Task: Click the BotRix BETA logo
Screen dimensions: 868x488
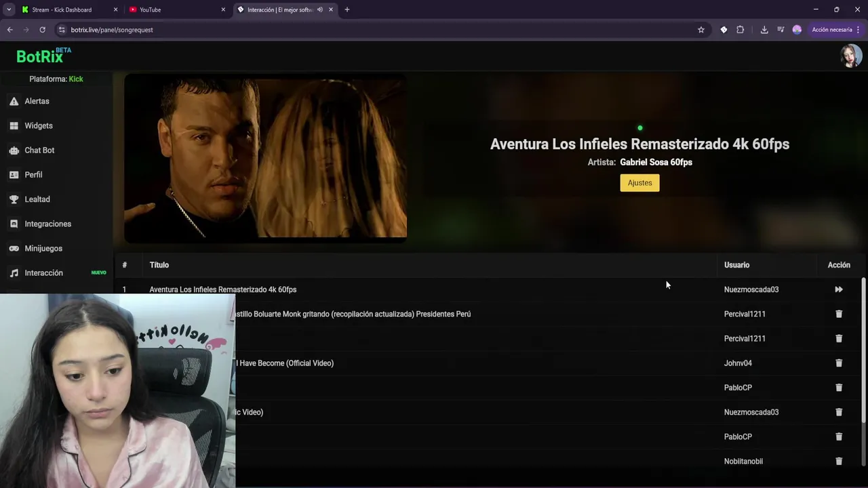Action: pyautogui.click(x=43, y=56)
